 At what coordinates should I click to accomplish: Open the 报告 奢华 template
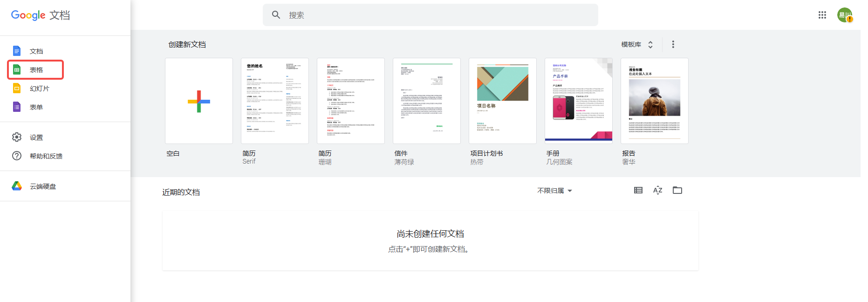(x=655, y=101)
